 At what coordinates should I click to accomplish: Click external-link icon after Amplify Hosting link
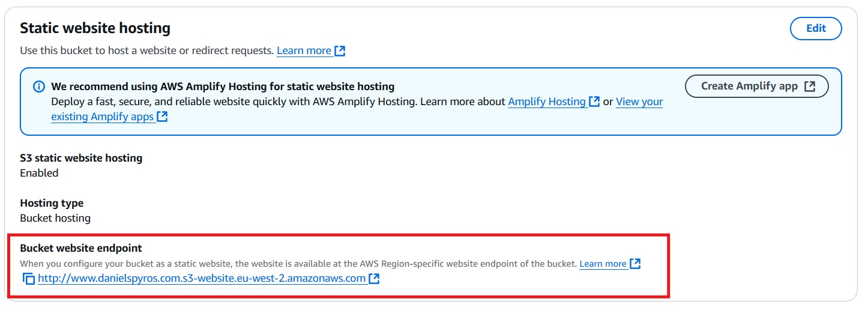[594, 102]
